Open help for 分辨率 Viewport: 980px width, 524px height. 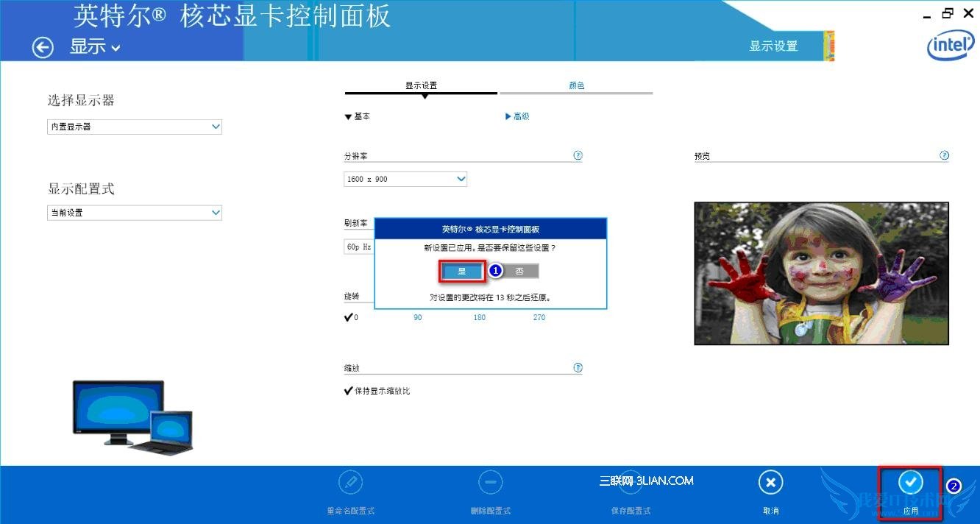(578, 155)
